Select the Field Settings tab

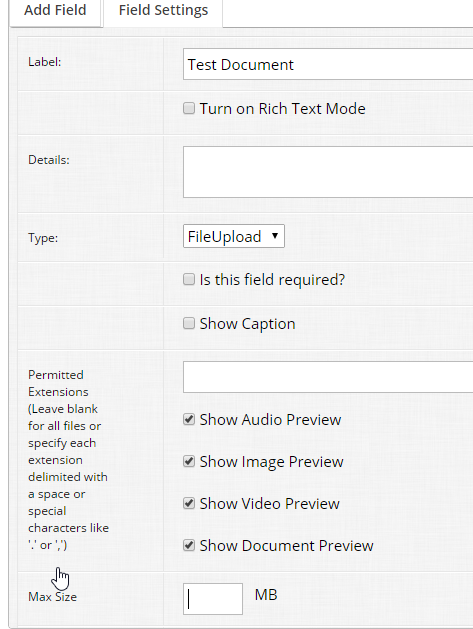point(163,10)
